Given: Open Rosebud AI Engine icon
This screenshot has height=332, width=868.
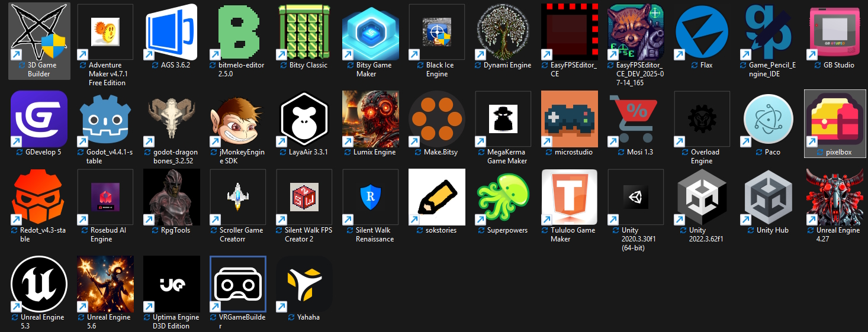Looking at the screenshot, I should pos(105,197).
